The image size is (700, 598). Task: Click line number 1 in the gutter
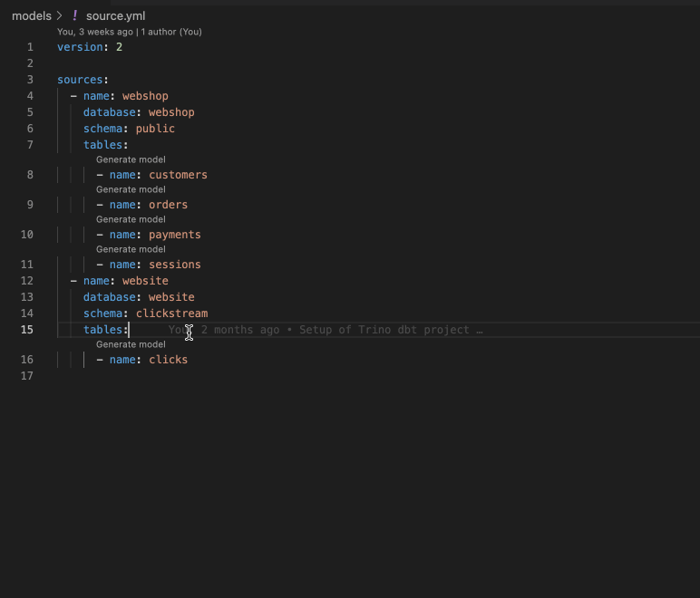[30, 47]
